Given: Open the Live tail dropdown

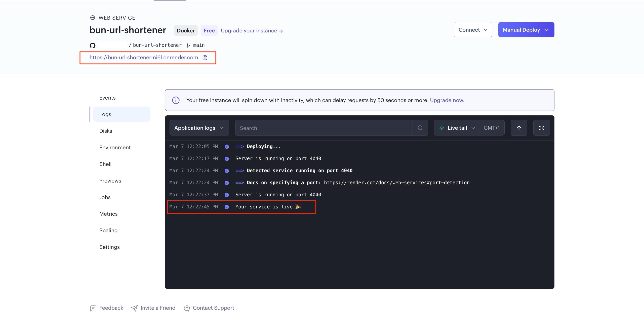Looking at the screenshot, I should point(457,128).
